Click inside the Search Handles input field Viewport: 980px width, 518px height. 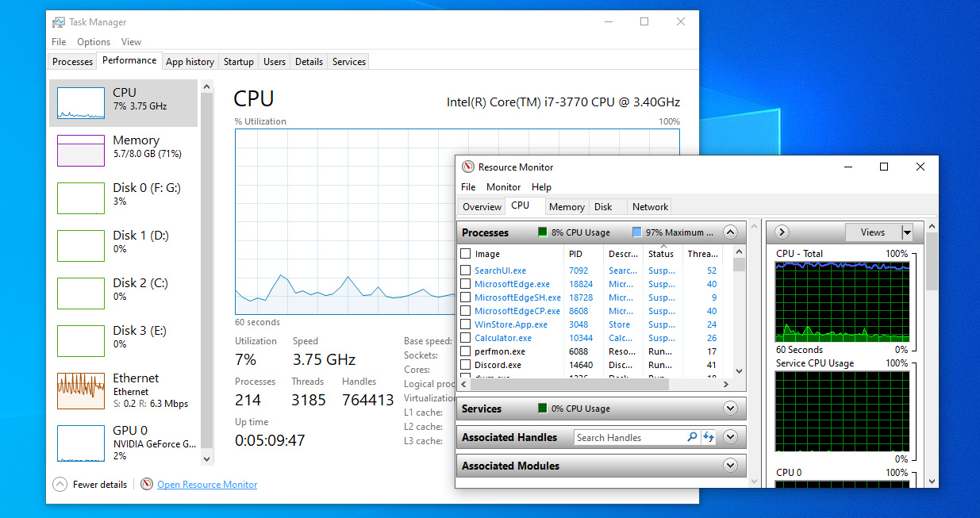(629, 437)
